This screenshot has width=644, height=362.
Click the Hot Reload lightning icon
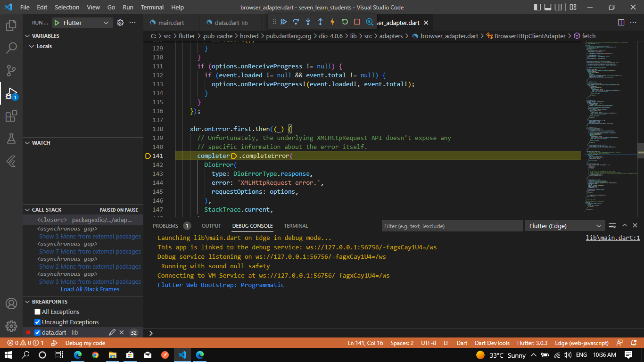(332, 22)
